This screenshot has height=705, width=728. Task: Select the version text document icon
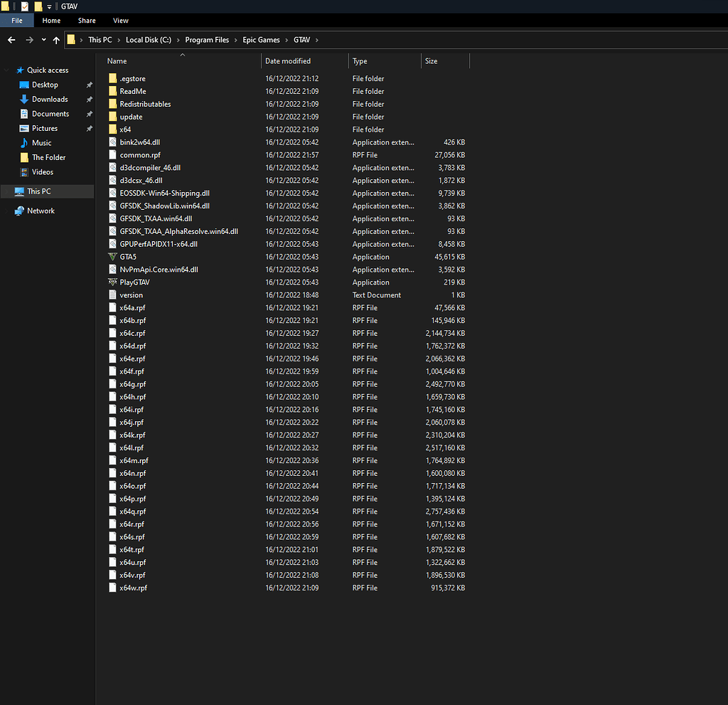pos(112,295)
